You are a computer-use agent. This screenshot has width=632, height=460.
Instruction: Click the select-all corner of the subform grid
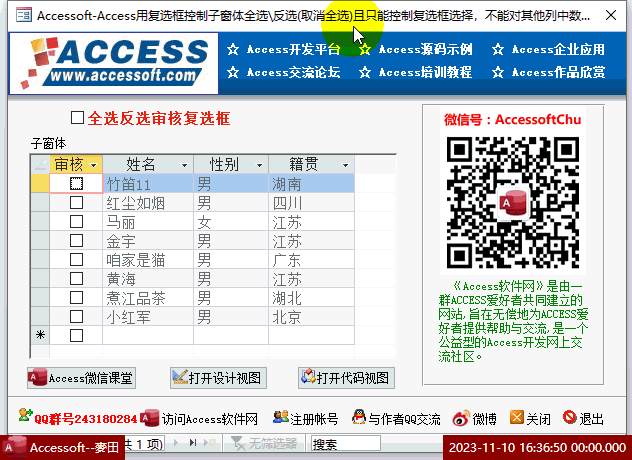coord(40,164)
